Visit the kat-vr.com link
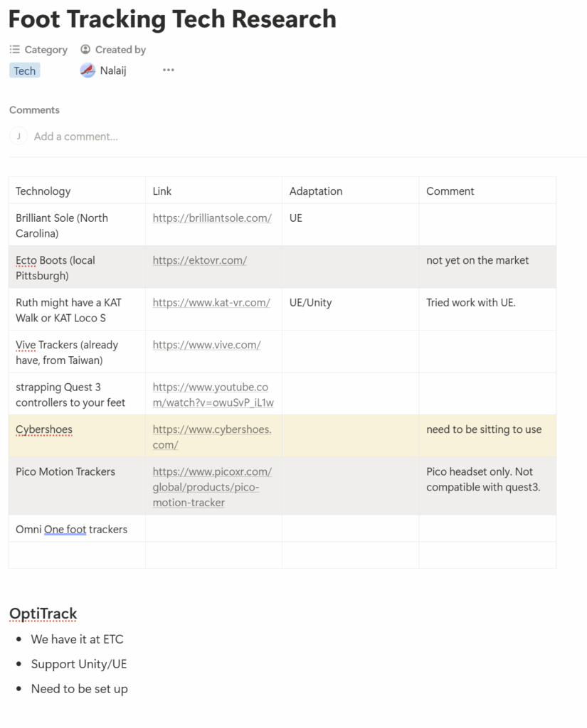The height and width of the screenshot is (728, 587). [x=211, y=303]
